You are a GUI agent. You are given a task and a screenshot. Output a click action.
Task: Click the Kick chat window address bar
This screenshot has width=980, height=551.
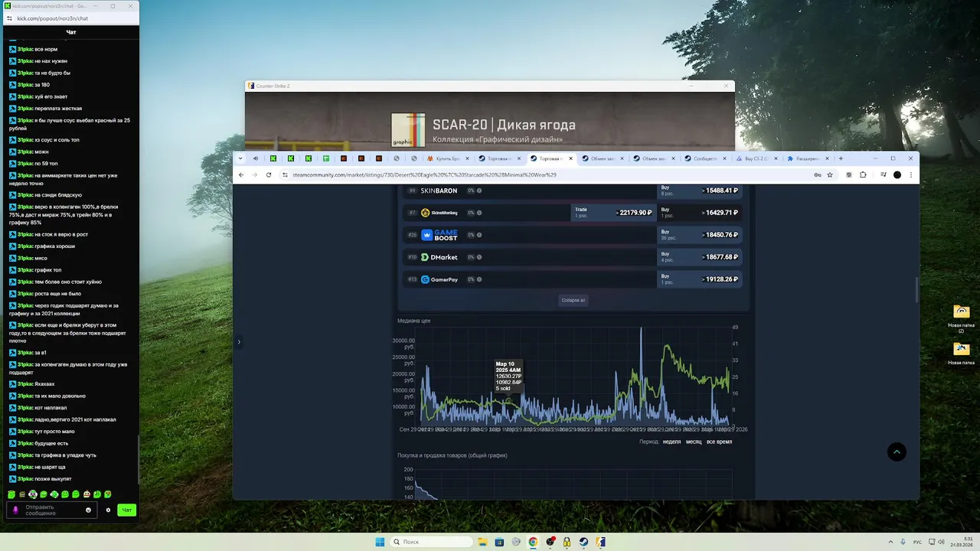(71, 18)
